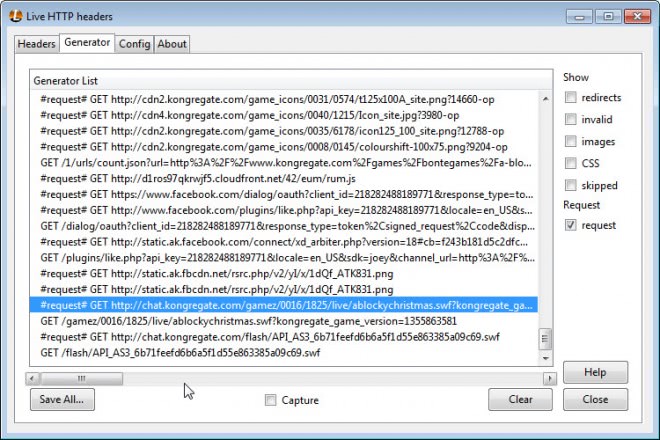The width and height of the screenshot is (660, 440).
Task: Open Help with the Help button
Action: [x=595, y=372]
